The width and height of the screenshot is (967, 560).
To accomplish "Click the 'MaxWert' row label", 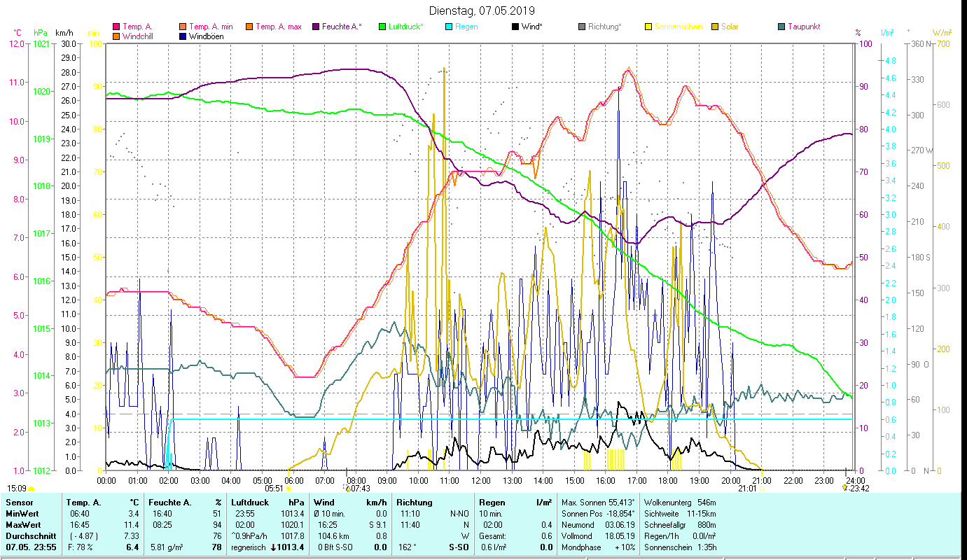I will 22,525.
